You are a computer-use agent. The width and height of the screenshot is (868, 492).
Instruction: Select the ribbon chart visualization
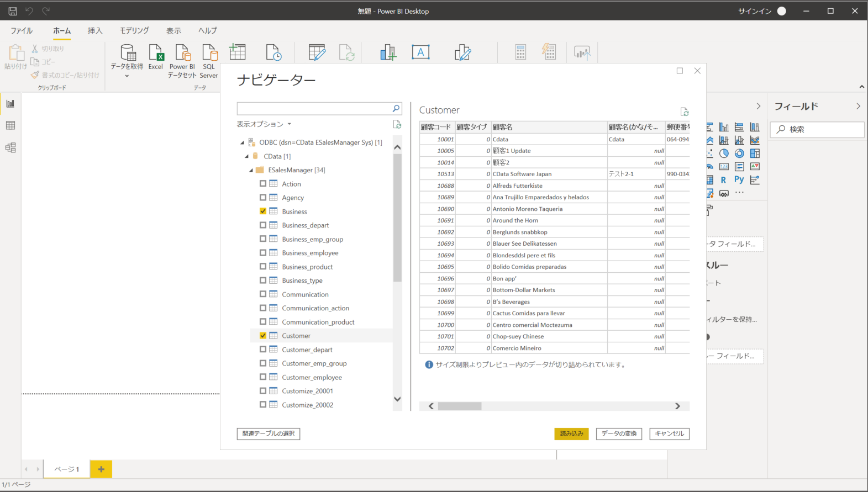click(x=755, y=140)
